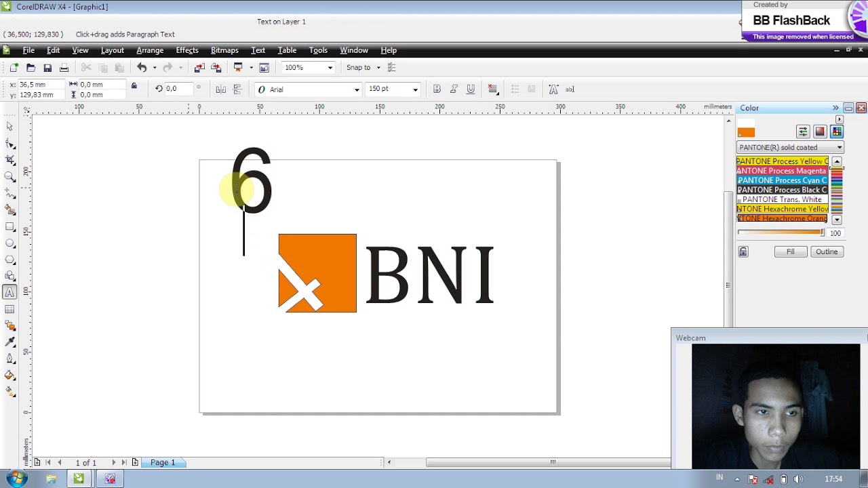Open Character Formatting button
This screenshot has width=868, height=488.
point(553,89)
